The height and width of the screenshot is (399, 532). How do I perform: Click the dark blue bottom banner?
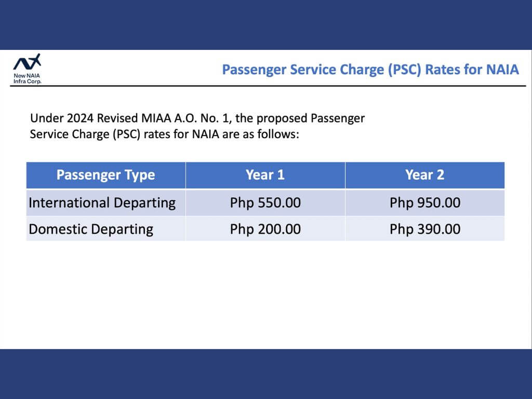coord(266,374)
